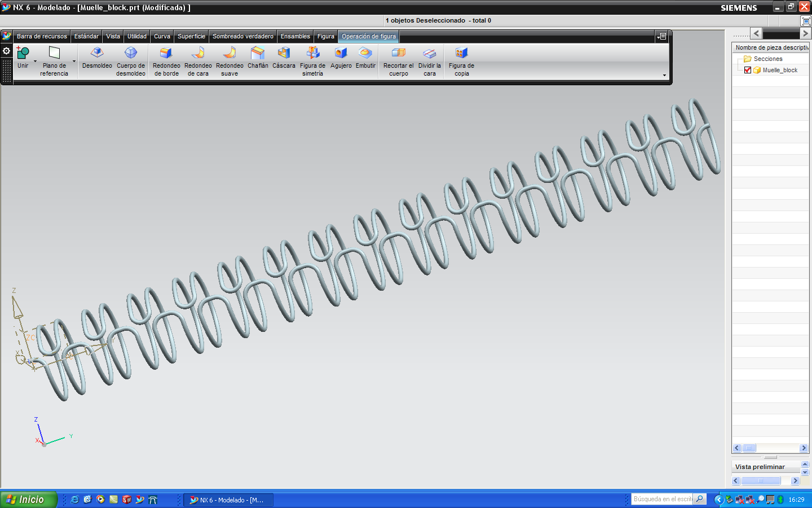The width and height of the screenshot is (812, 508).
Task: Launch Internet Explorer from quick launch
Action: pyautogui.click(x=74, y=500)
